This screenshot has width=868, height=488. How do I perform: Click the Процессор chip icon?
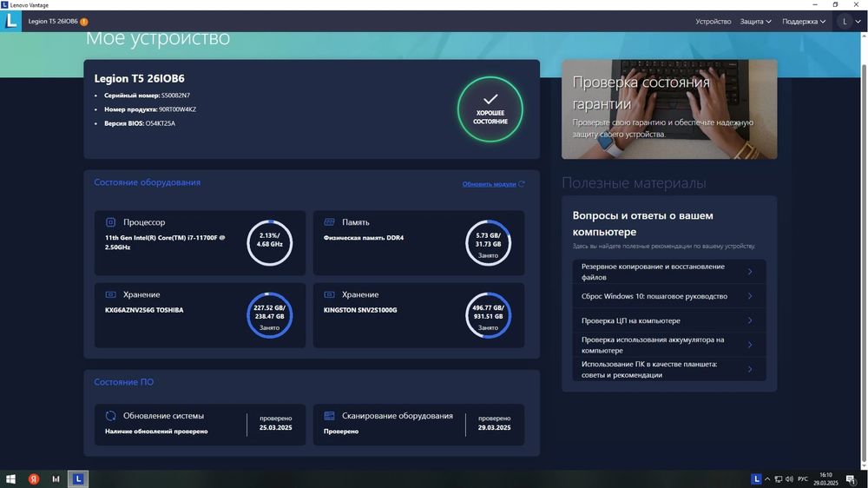click(110, 222)
